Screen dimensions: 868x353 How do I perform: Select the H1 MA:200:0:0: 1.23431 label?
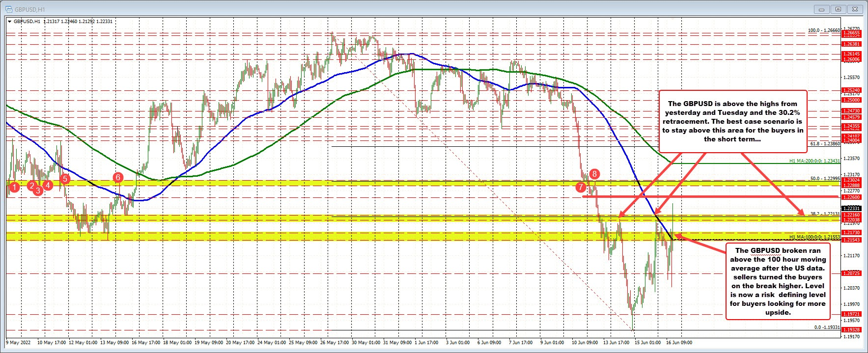(815, 161)
